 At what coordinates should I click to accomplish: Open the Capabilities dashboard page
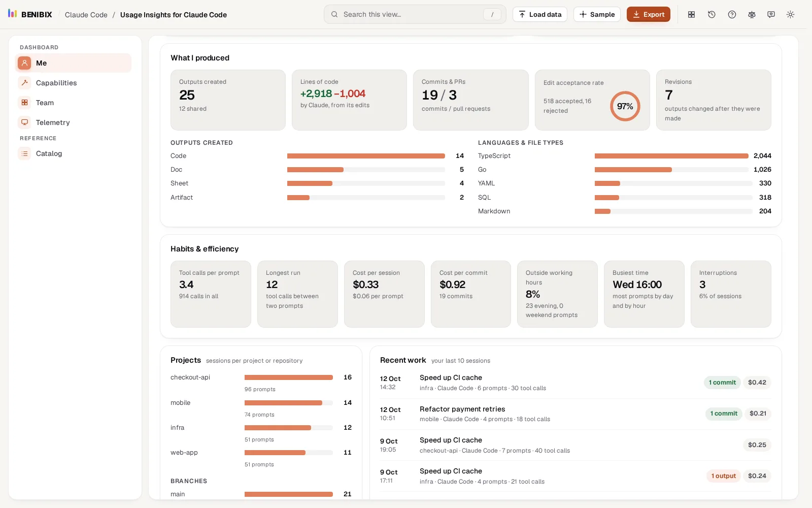pyautogui.click(x=73, y=83)
